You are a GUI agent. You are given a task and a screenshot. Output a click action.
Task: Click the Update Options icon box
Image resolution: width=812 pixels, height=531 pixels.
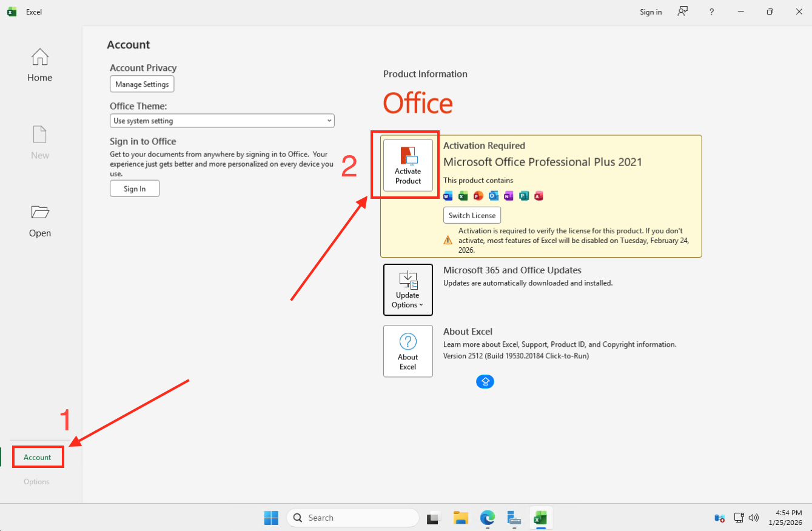(x=408, y=289)
